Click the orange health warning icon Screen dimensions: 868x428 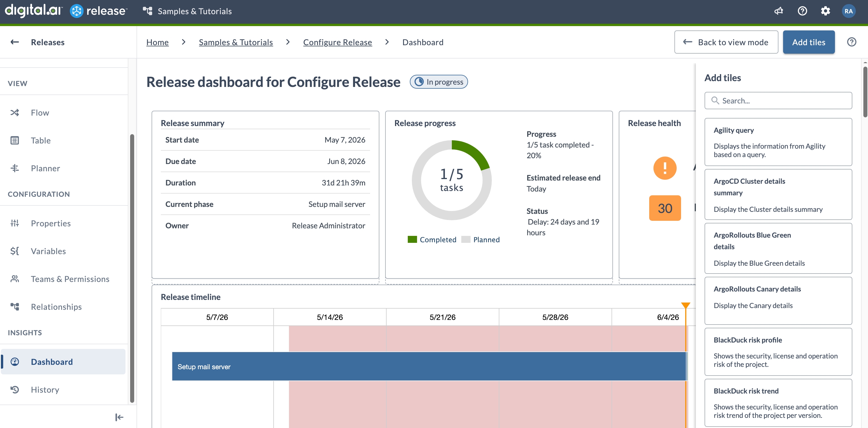pyautogui.click(x=665, y=168)
